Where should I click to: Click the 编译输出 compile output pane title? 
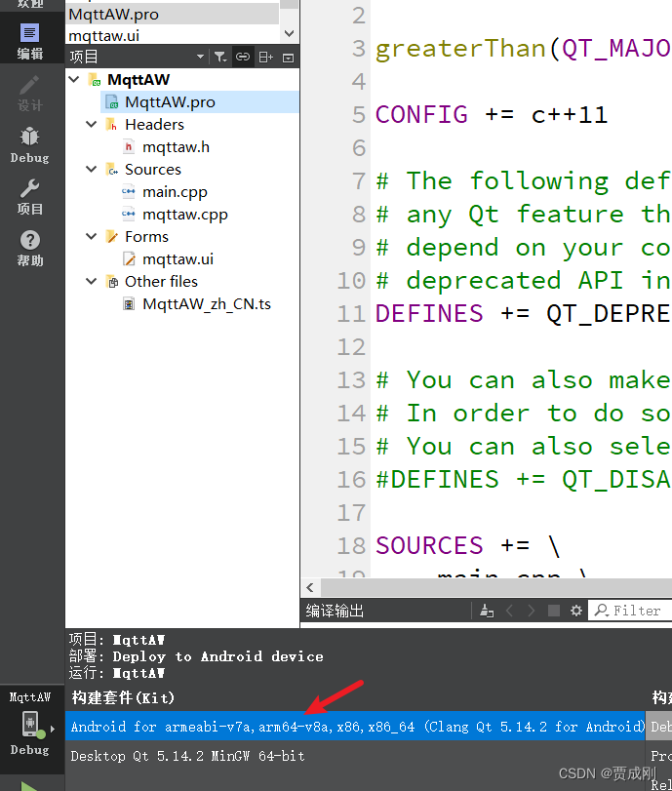coord(335,611)
